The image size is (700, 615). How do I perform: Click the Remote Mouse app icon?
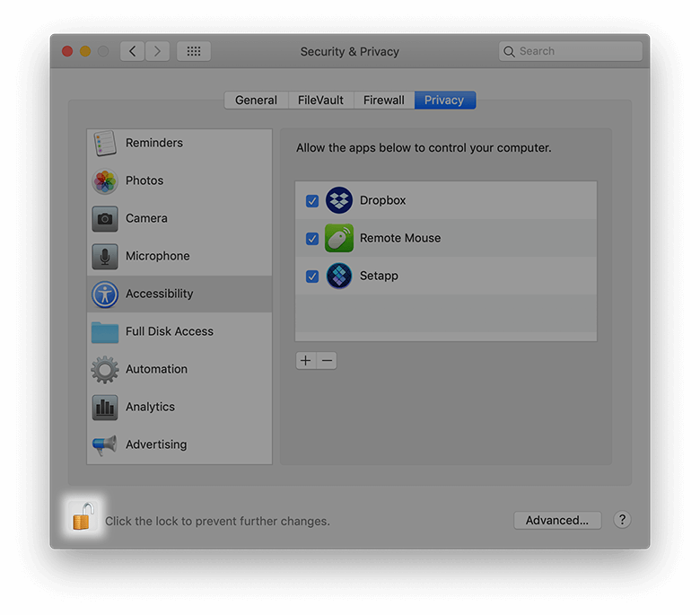tap(339, 238)
